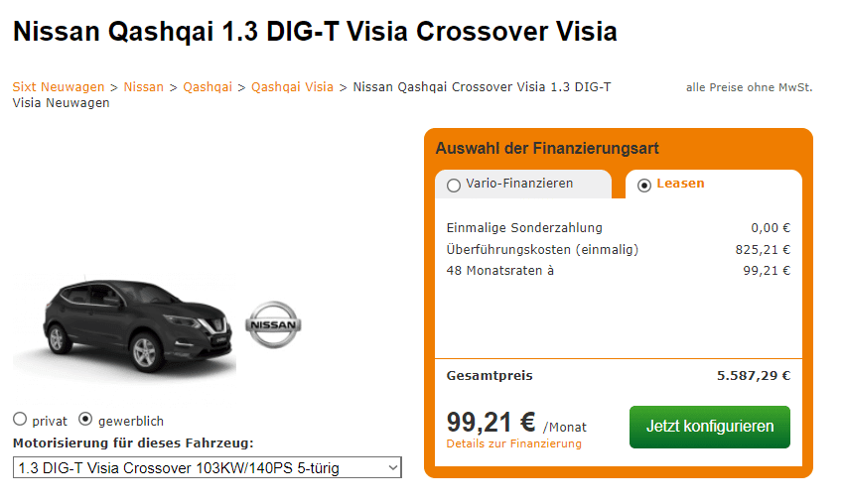
Task: Open the Qashqai Visia breadcrumb link
Action: (293, 87)
